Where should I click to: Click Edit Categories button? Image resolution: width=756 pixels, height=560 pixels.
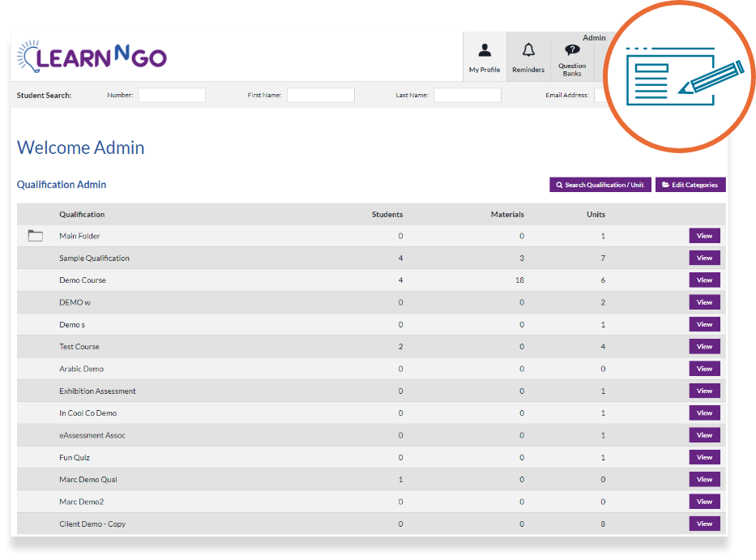coord(690,185)
